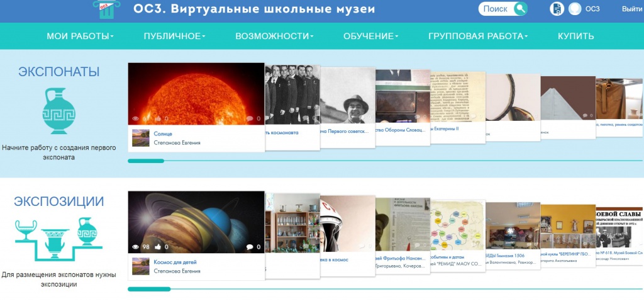Open the ЭКСПОНАТЫ section heading
This screenshot has height=301, width=644.
58,72
